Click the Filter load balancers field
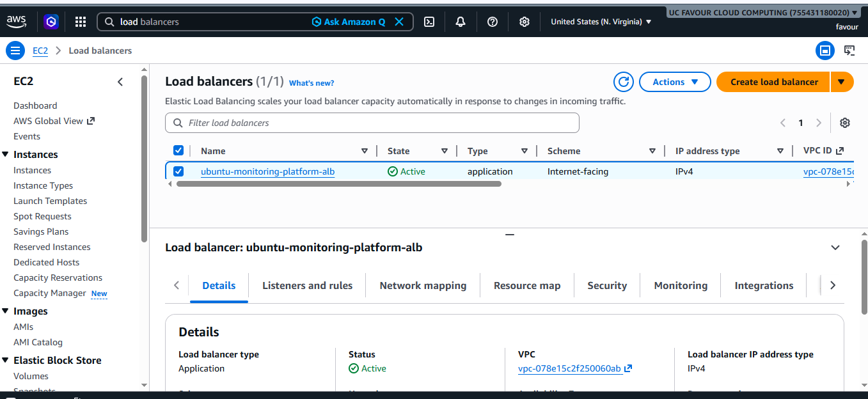This screenshot has width=868, height=399. 372,123
